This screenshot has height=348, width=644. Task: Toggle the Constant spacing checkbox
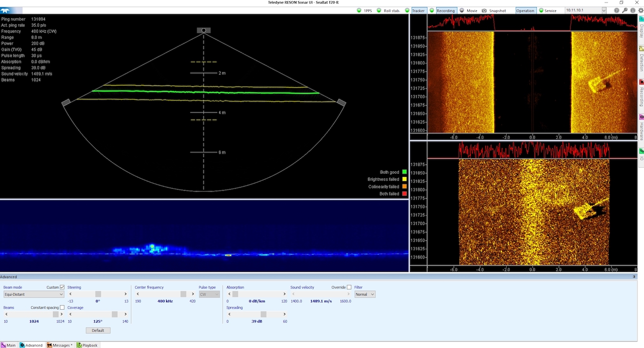tap(62, 307)
